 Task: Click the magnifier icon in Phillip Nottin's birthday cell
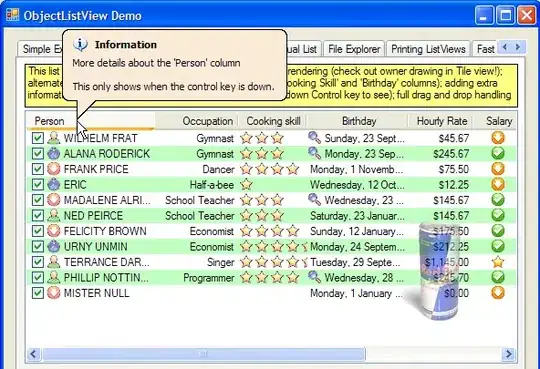314,277
